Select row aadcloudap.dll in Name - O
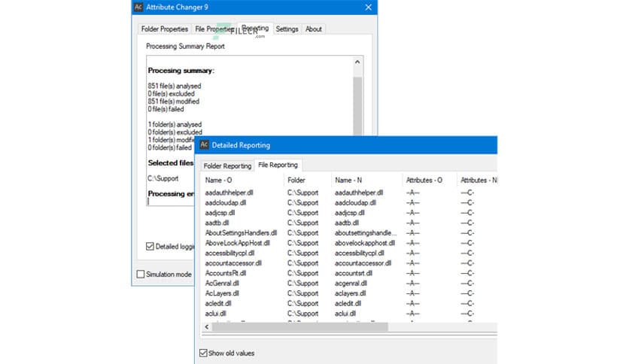629x364 pixels. tap(226, 202)
